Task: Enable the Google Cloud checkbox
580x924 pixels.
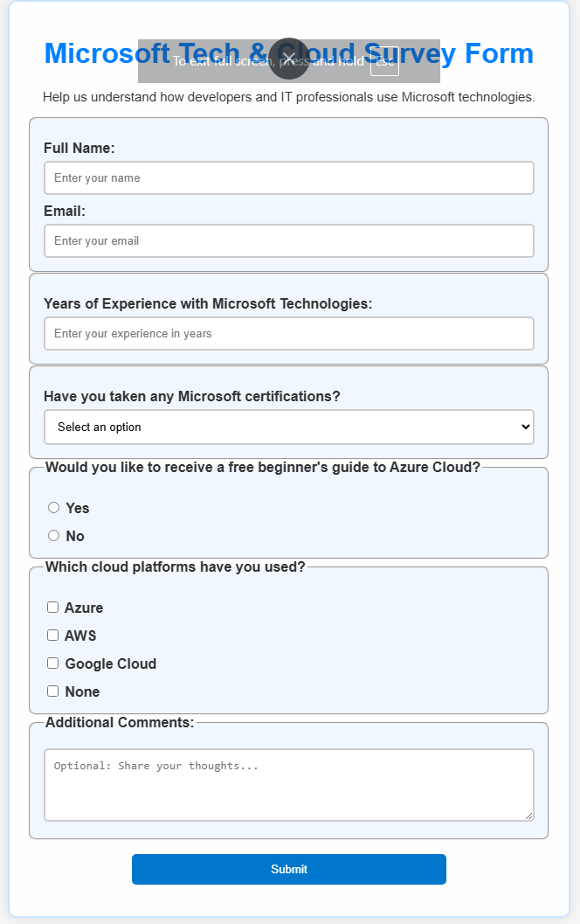Action: tap(53, 663)
